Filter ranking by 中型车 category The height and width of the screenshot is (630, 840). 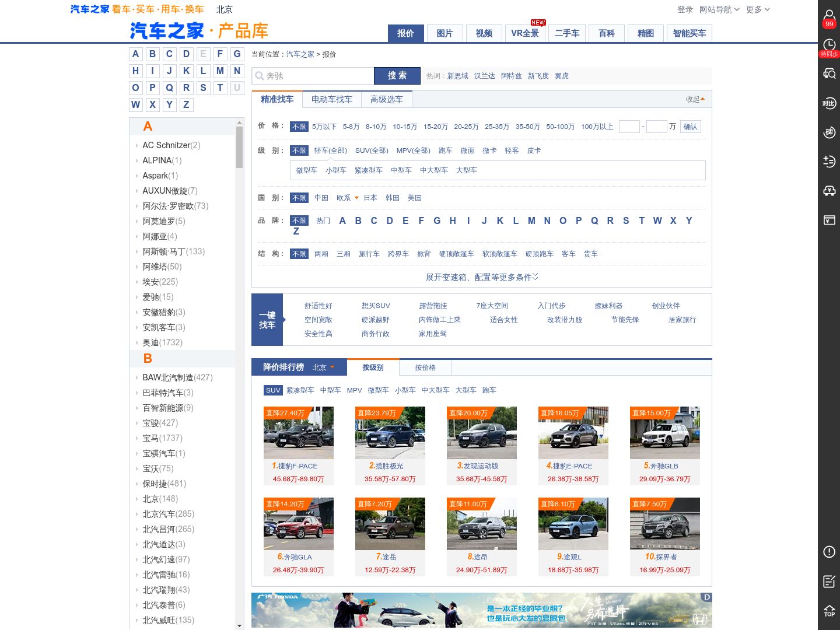[330, 390]
